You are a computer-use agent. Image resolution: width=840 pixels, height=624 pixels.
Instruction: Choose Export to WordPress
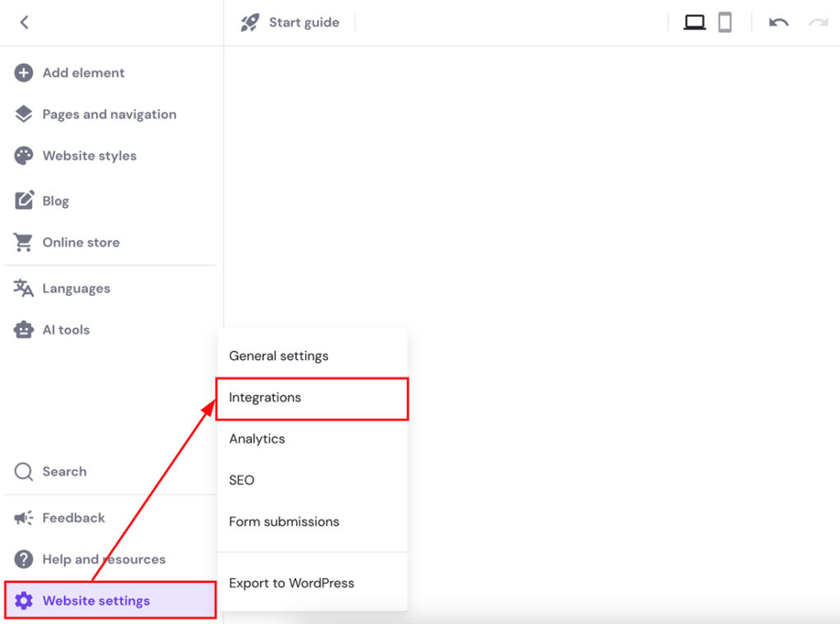click(x=291, y=582)
